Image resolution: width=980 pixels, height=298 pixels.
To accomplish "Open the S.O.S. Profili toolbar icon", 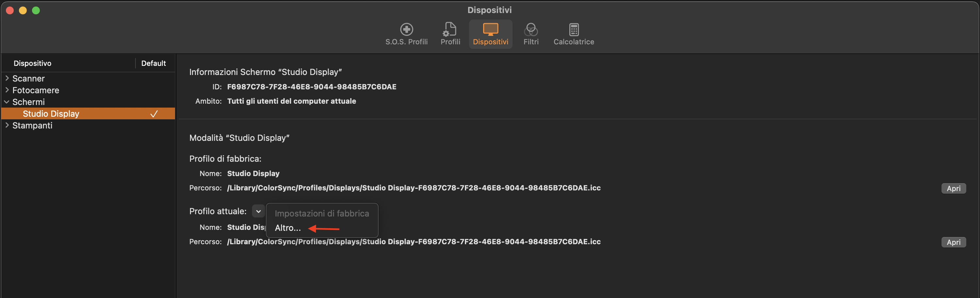I will [406, 34].
